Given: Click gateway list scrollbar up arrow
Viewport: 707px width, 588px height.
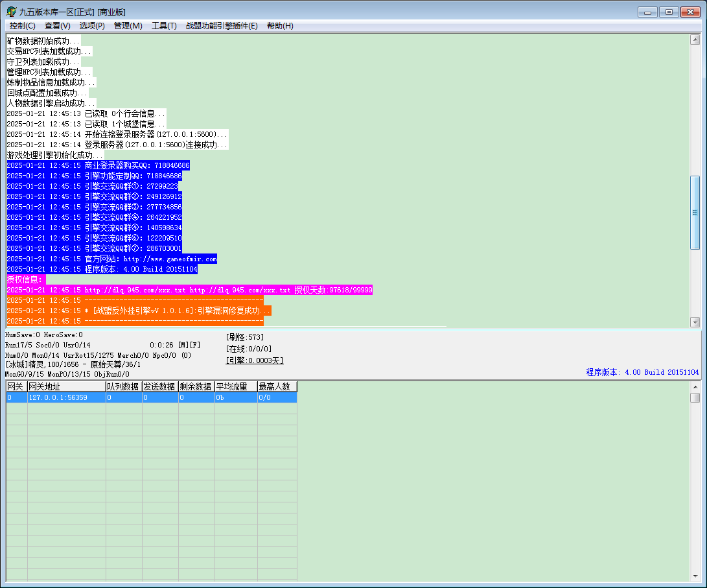Looking at the screenshot, I should [x=695, y=387].
